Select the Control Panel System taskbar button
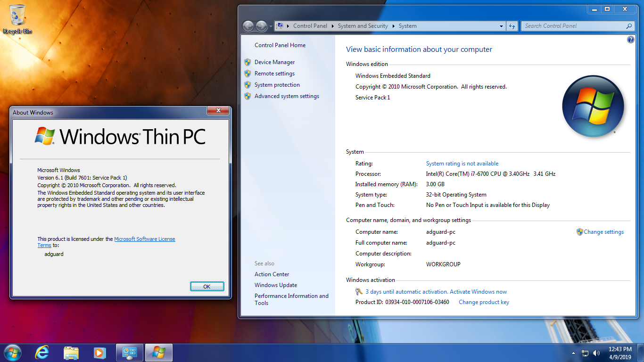The height and width of the screenshot is (362, 644). click(x=130, y=353)
